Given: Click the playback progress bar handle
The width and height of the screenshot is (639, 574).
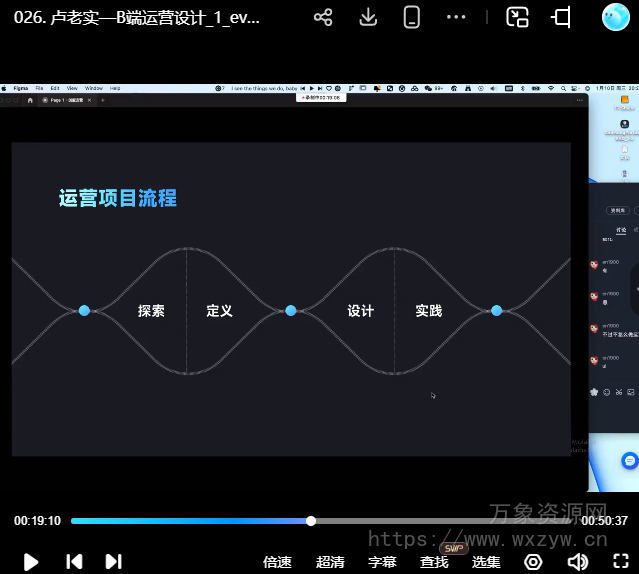Looking at the screenshot, I should coord(311,521).
